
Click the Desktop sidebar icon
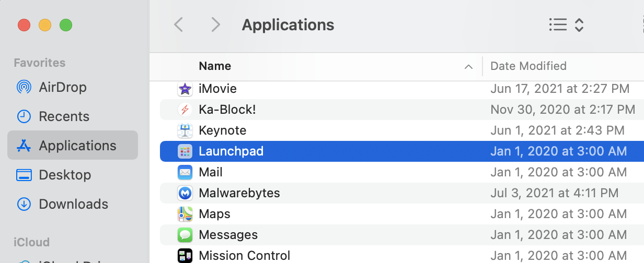(24, 175)
